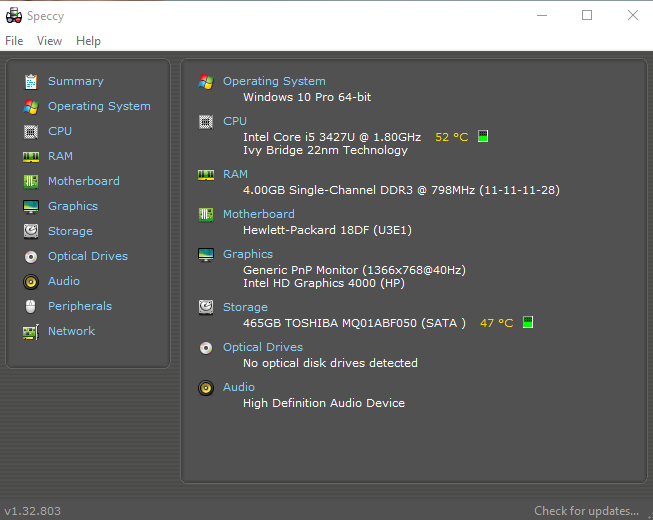Click the Operating System heading in main panel

click(274, 81)
